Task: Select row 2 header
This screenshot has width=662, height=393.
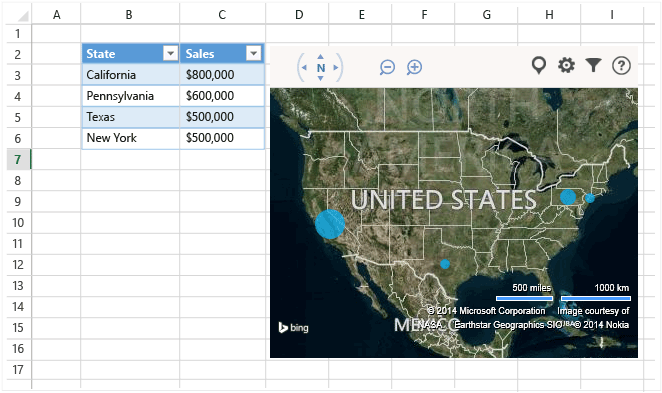Action: click(18, 54)
